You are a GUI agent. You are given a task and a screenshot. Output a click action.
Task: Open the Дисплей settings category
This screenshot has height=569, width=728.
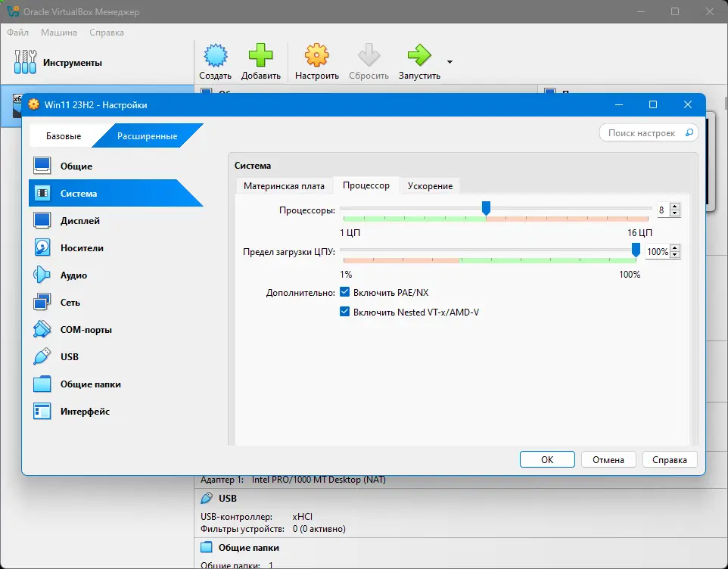point(116,220)
